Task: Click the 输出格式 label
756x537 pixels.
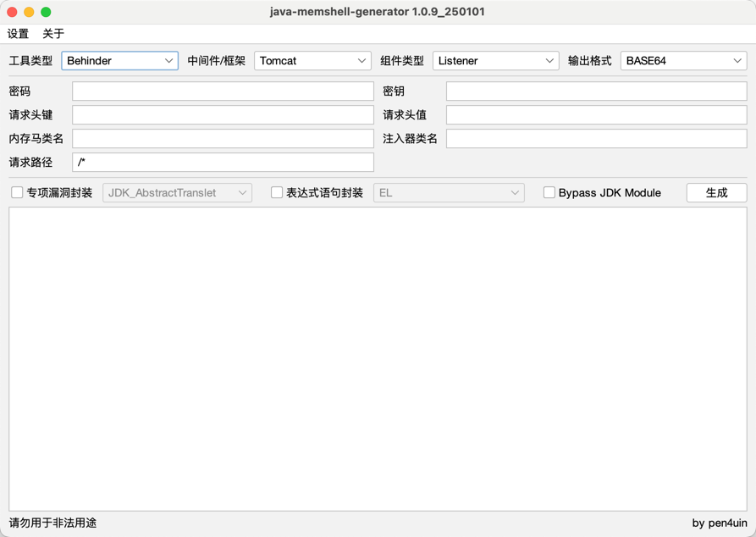Action: pos(590,61)
